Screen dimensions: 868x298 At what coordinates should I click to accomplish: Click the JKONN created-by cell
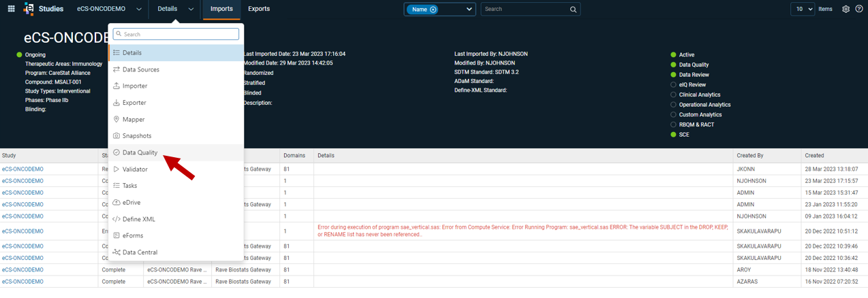coord(745,169)
